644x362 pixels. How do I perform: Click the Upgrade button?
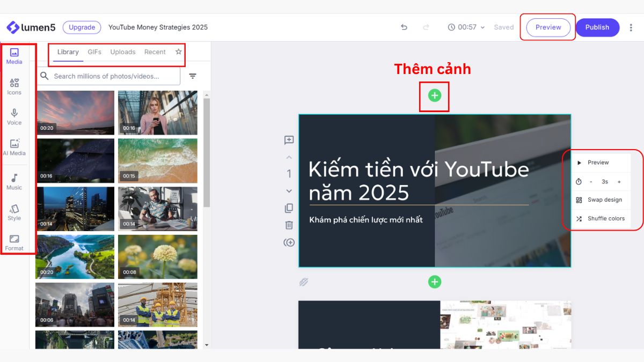click(x=82, y=27)
